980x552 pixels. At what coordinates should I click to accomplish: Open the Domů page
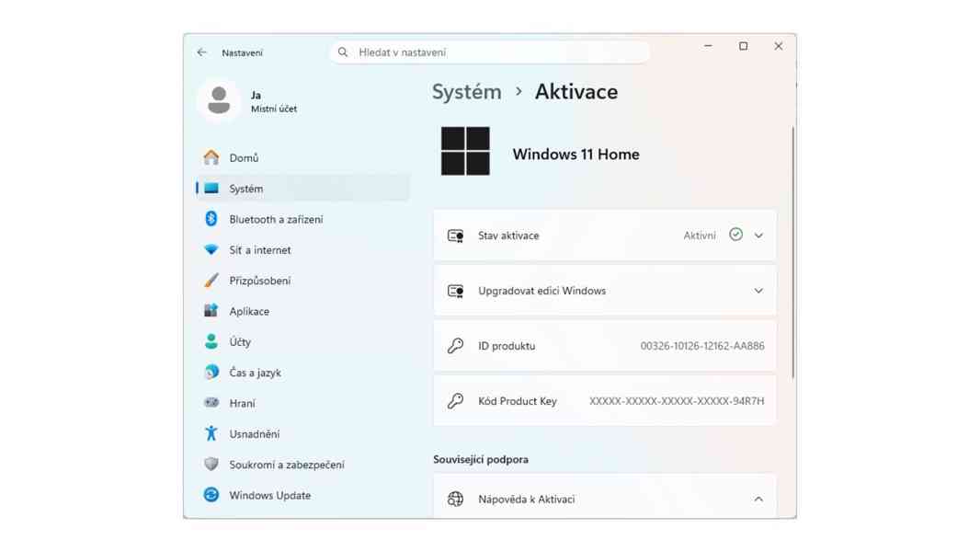[302, 157]
